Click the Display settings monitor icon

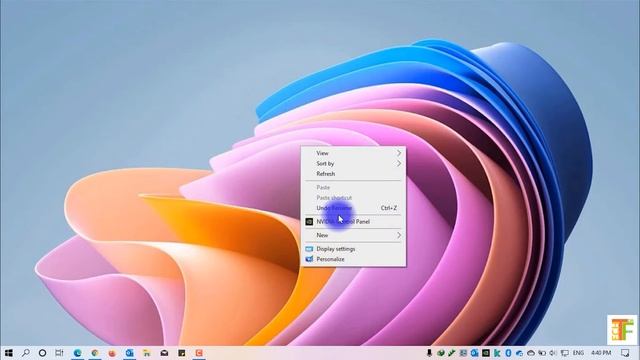(x=309, y=249)
